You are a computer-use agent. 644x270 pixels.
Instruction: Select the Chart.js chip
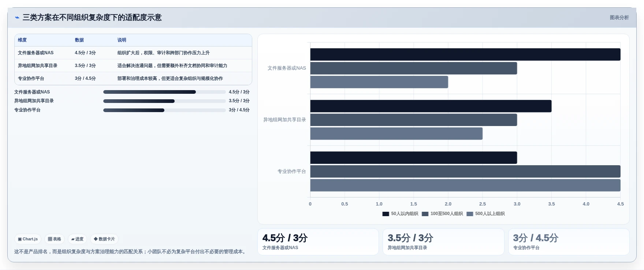pyautogui.click(x=28, y=239)
